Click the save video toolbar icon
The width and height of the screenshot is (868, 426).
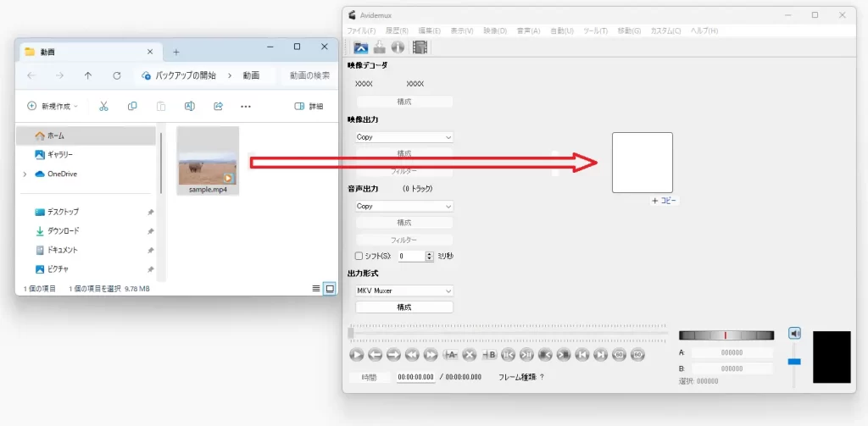pos(380,47)
